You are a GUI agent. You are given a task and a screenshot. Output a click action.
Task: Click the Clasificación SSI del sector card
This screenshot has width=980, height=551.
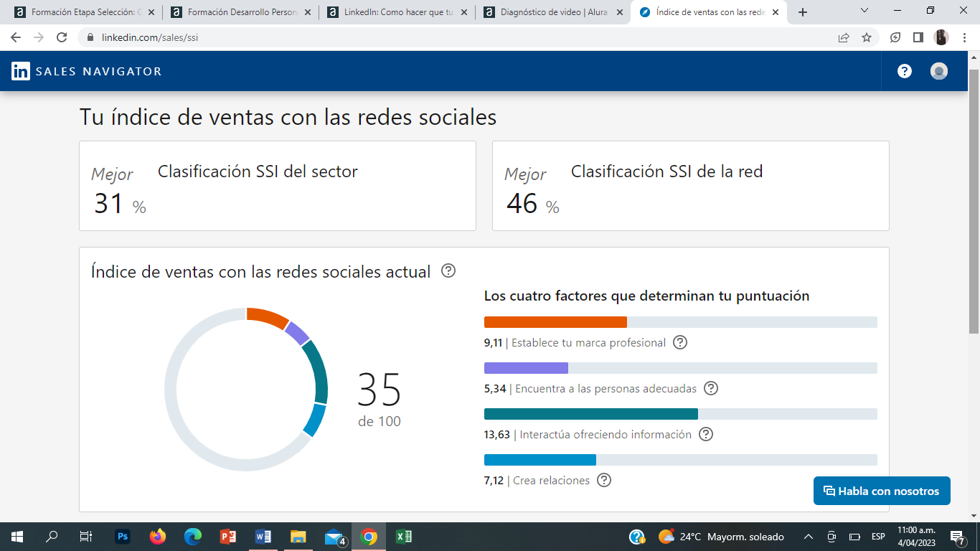[278, 186]
